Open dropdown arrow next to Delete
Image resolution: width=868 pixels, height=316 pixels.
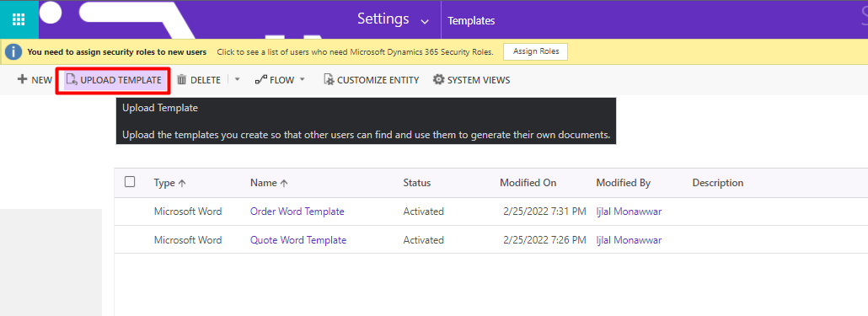click(237, 79)
